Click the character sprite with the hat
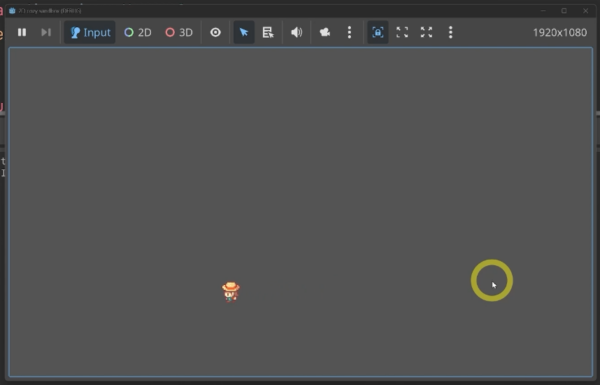 click(231, 292)
